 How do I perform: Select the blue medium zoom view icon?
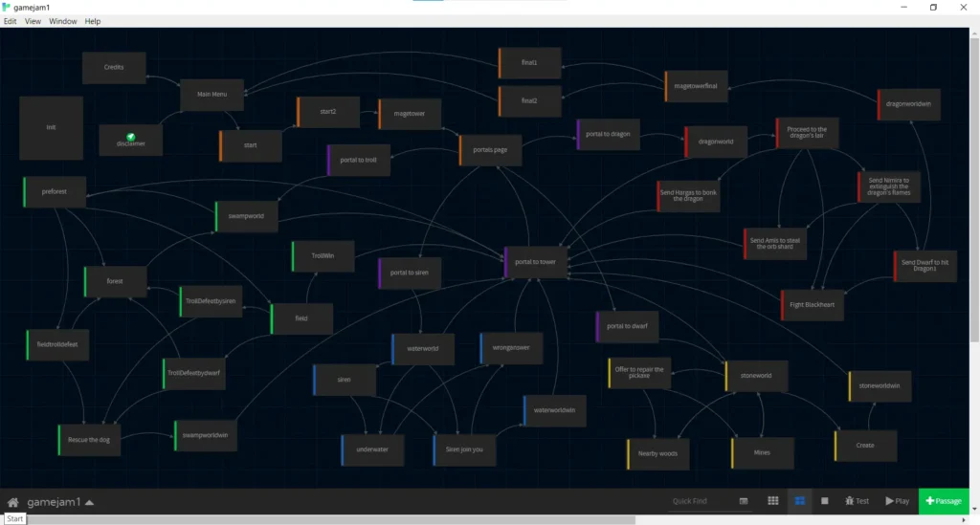click(x=799, y=501)
